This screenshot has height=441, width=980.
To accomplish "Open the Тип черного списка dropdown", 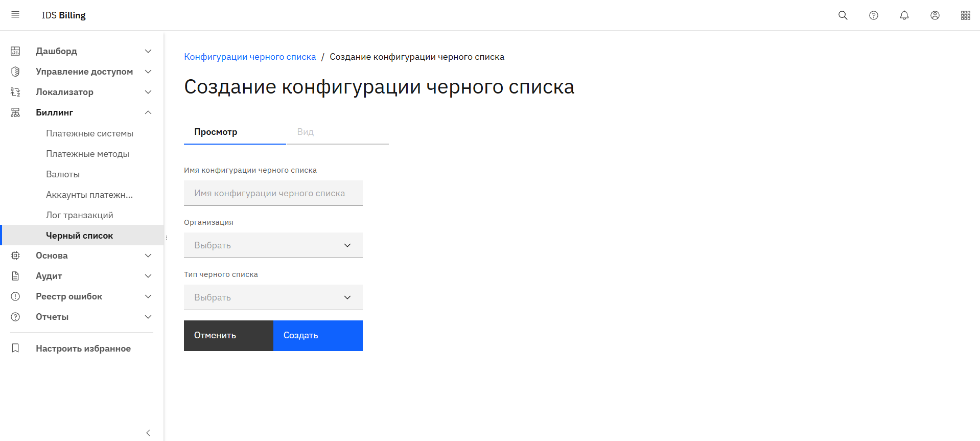I will (273, 297).
